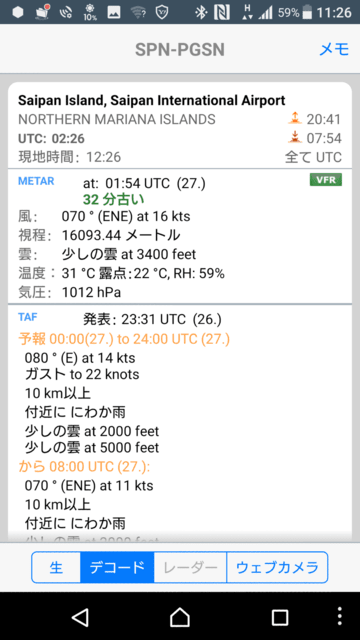The image size is (360, 640).
Task: Tap the sunrise icon beside 20:41
Action: point(294,119)
